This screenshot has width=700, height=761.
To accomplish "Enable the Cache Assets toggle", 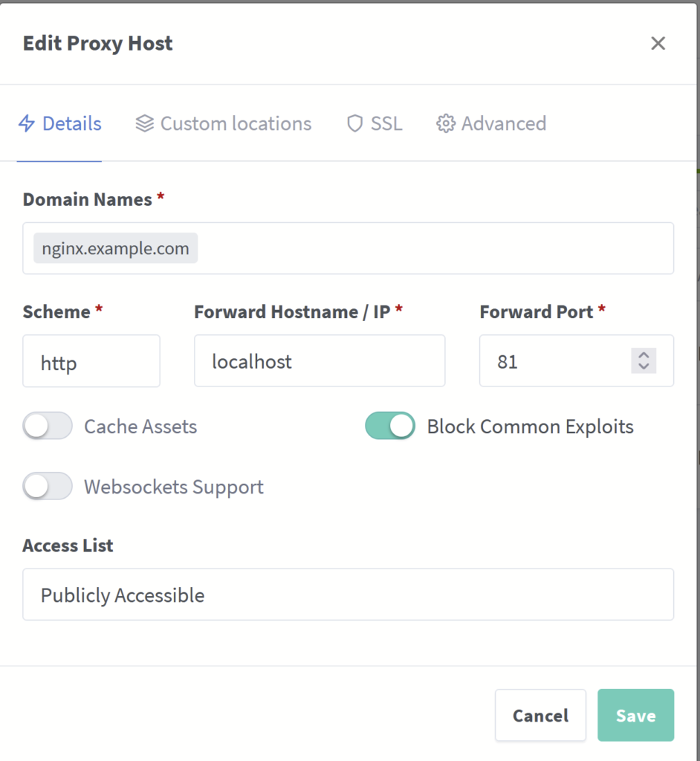I will point(48,427).
